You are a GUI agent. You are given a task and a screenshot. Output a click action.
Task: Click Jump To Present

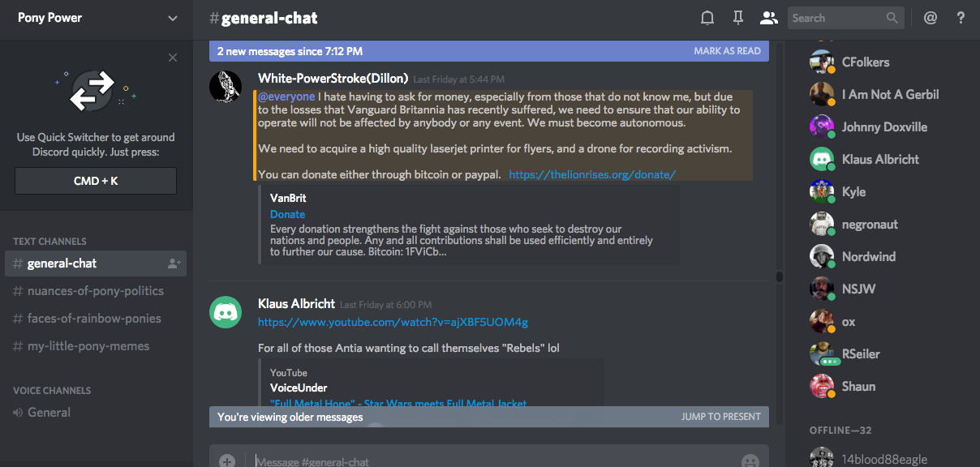tap(720, 417)
